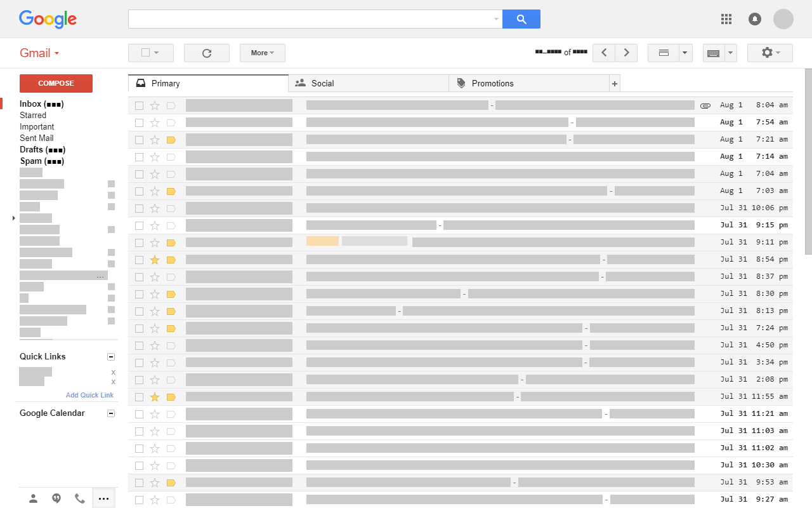
Task: Check the select-all checkbox in the toolbar
Action: [x=145, y=53]
